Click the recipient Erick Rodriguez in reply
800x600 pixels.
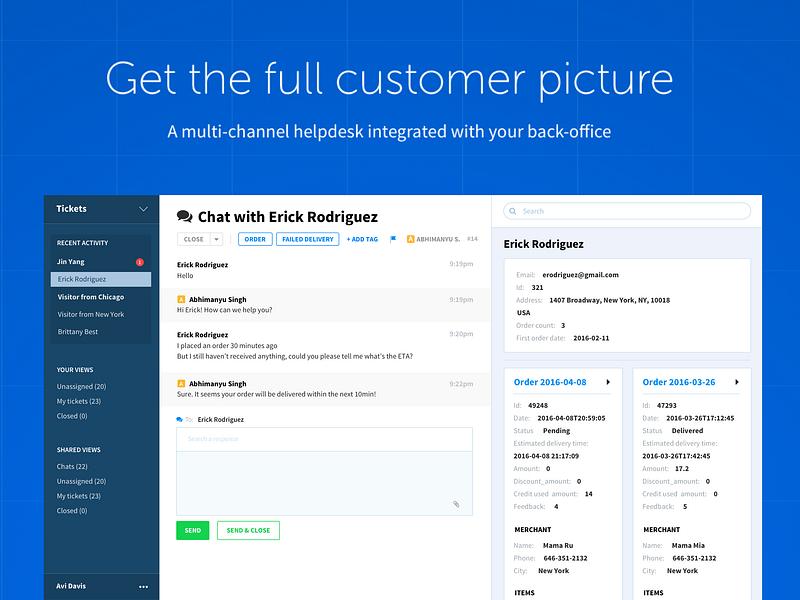(220, 420)
